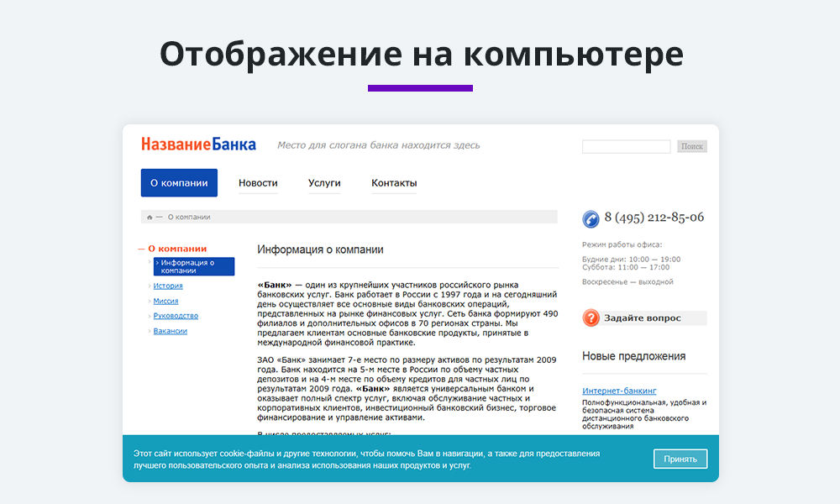The height and width of the screenshot is (504, 840).
Task: Click the Задайте вопрос label
Action: pyautogui.click(x=643, y=318)
